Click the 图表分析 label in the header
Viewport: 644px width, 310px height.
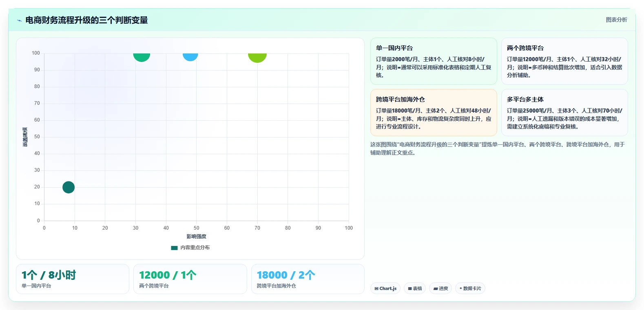coord(616,20)
